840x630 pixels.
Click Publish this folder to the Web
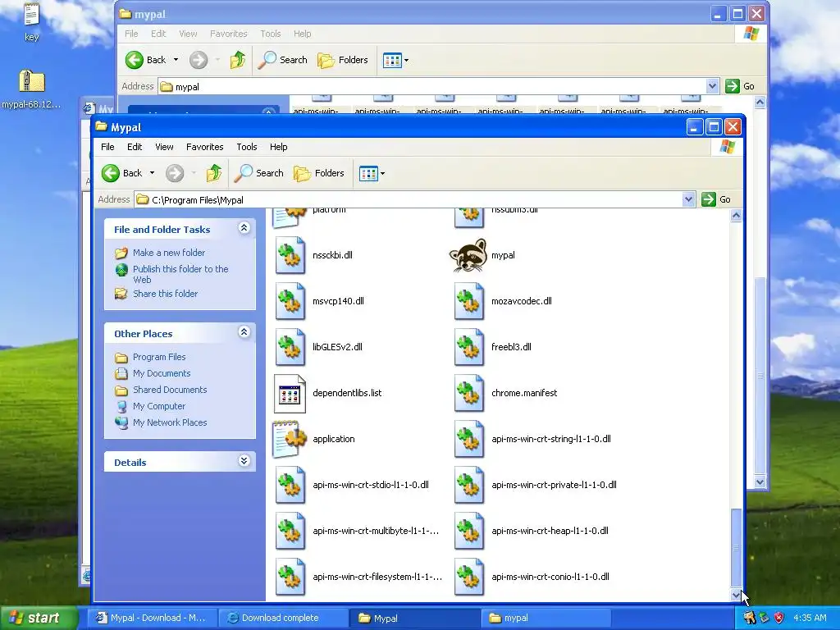180,274
